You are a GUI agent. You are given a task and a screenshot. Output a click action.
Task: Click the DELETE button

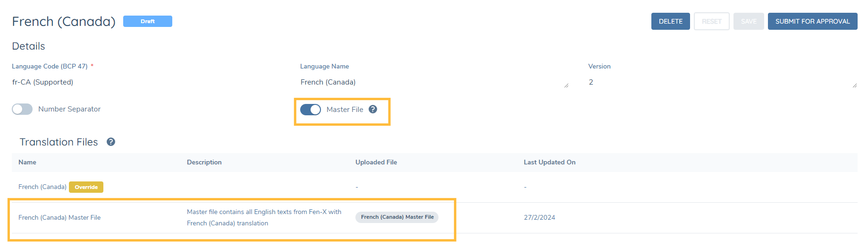670,21
